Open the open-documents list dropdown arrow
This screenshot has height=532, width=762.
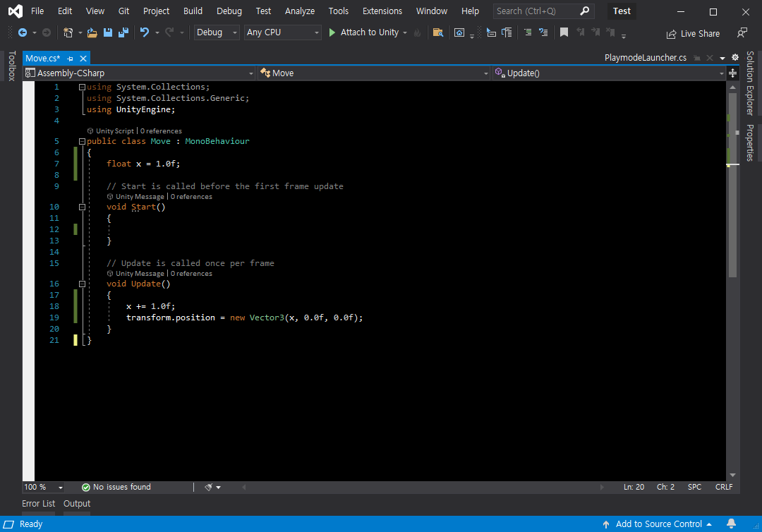[x=722, y=58]
